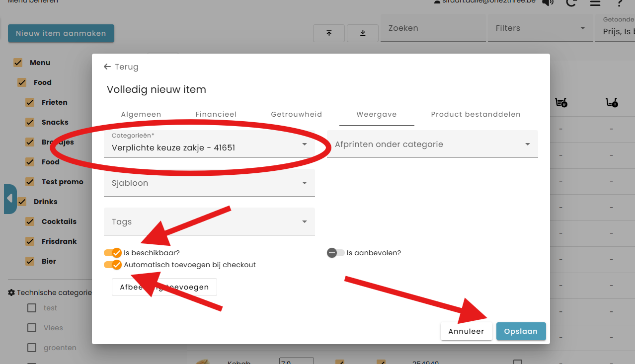Click the refresh icon in top bar
635x364 pixels.
click(x=571, y=2)
